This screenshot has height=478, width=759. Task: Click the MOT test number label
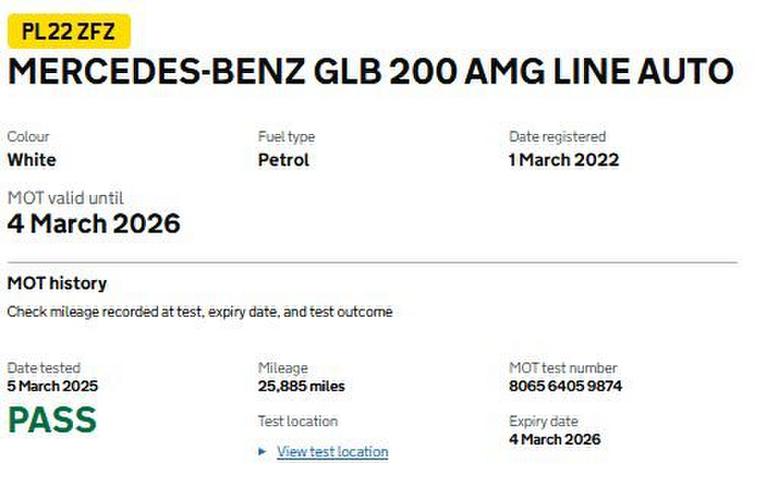click(563, 368)
